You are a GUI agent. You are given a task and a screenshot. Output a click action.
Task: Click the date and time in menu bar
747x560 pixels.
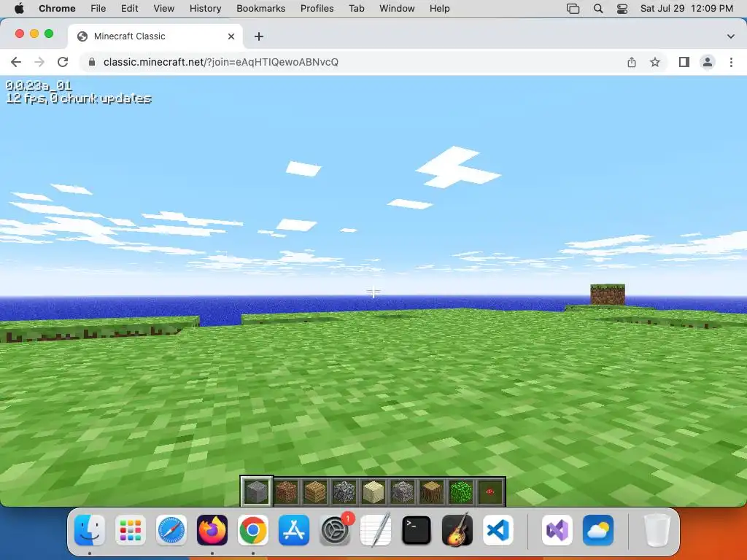pyautogui.click(x=686, y=8)
